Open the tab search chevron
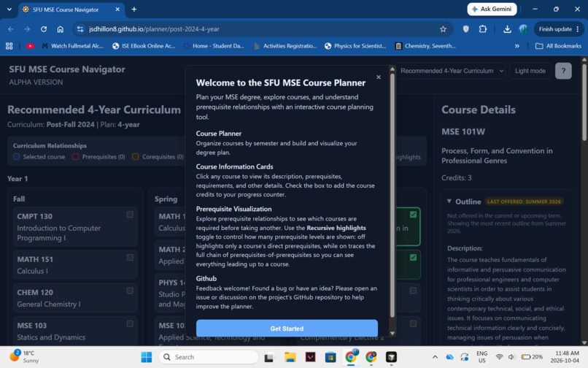Image resolution: width=588 pixels, height=368 pixels. 9,9
